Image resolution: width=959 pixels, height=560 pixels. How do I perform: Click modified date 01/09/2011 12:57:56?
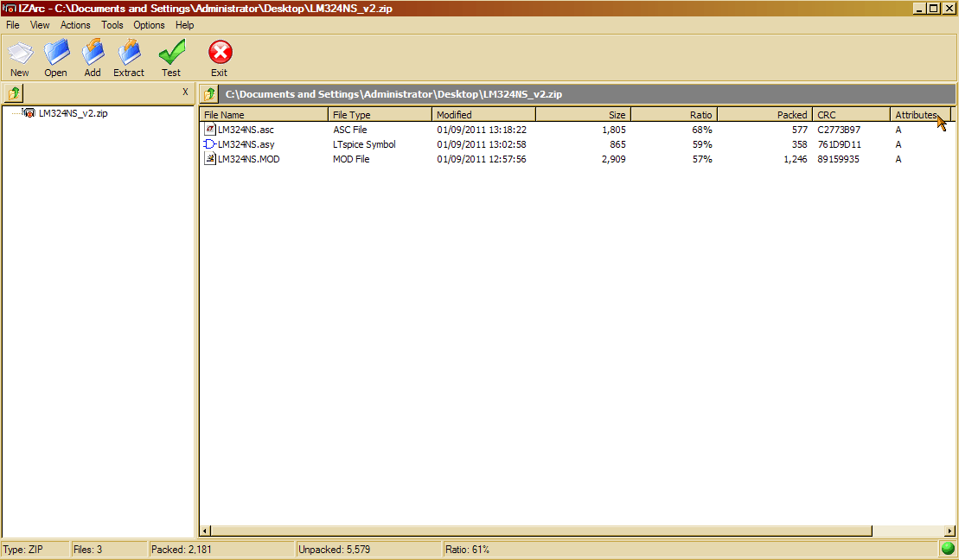coord(482,159)
